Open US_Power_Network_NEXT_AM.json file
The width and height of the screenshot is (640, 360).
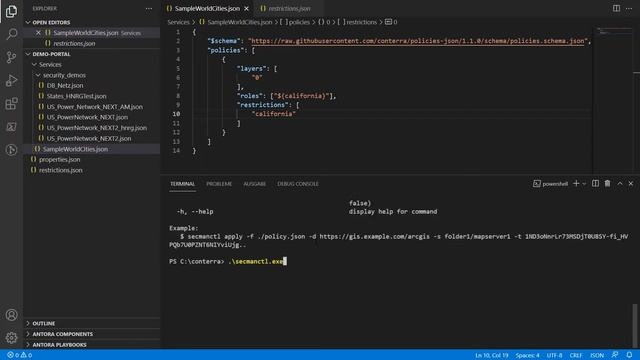pos(94,107)
